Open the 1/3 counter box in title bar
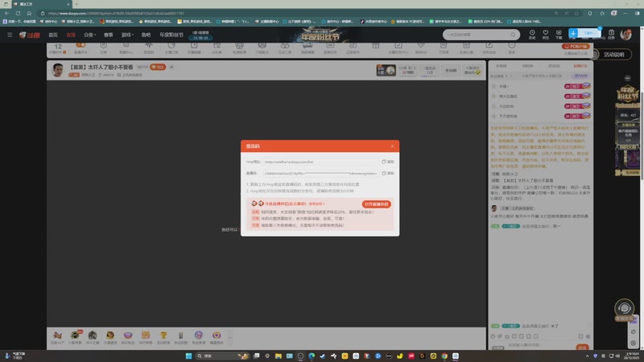The image size is (644, 362). click(430, 70)
